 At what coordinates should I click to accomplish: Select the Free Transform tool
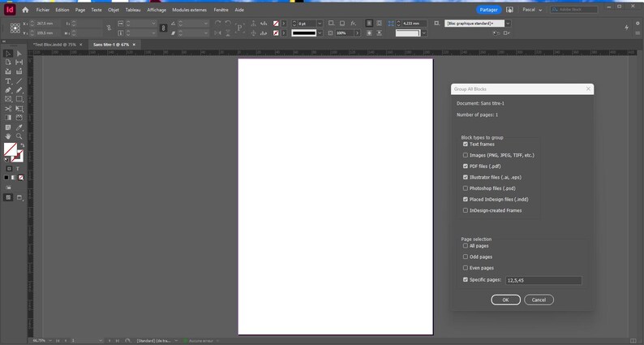point(19,109)
